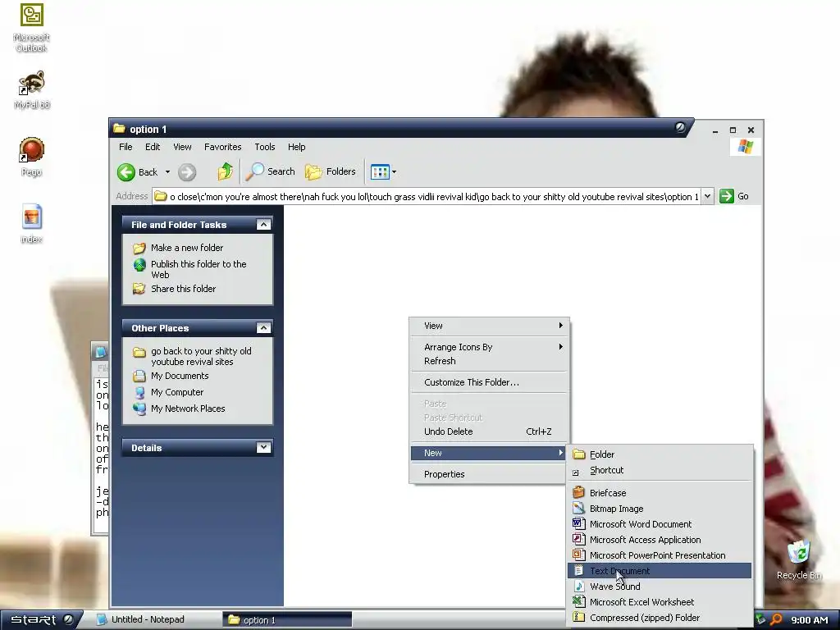Toggle the Folders pane button
The image size is (840, 630).
point(331,171)
